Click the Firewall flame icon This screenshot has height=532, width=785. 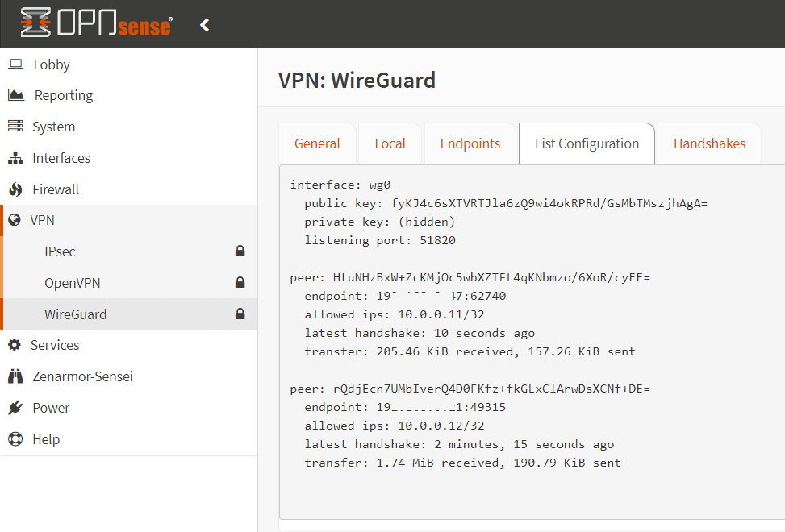[x=15, y=189]
